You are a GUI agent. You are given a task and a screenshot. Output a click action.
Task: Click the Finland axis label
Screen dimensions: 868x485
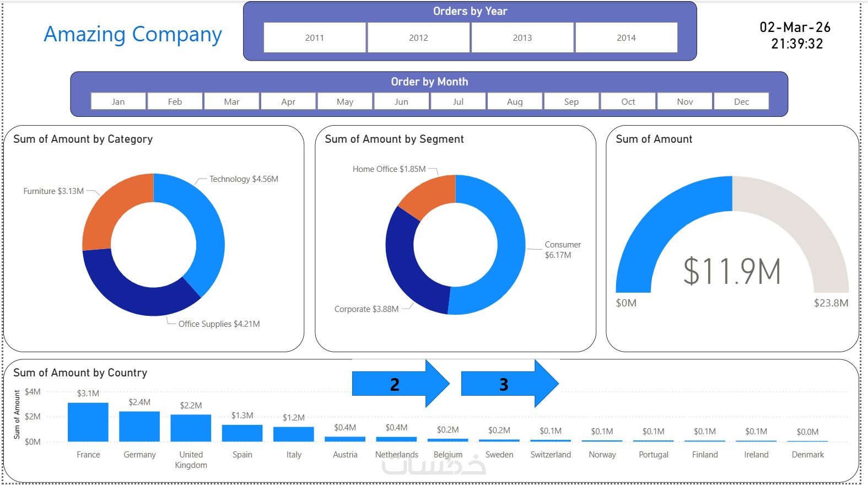(x=705, y=455)
